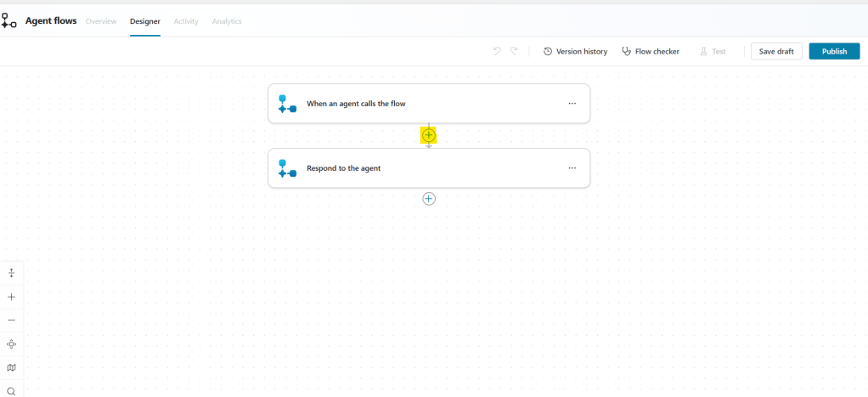868x397 pixels.
Task: Toggle the canvas minimap
Action: [11, 368]
